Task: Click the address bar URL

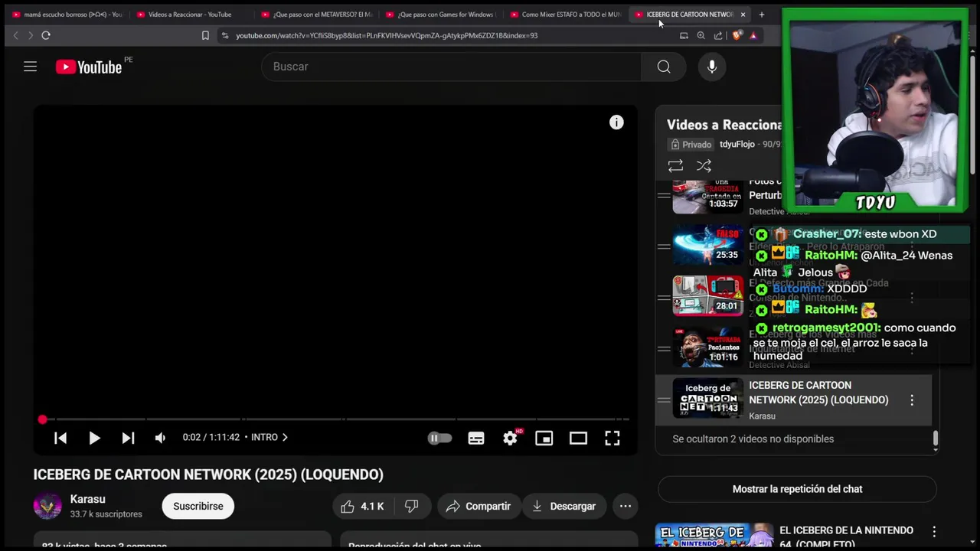Action: 387,35
